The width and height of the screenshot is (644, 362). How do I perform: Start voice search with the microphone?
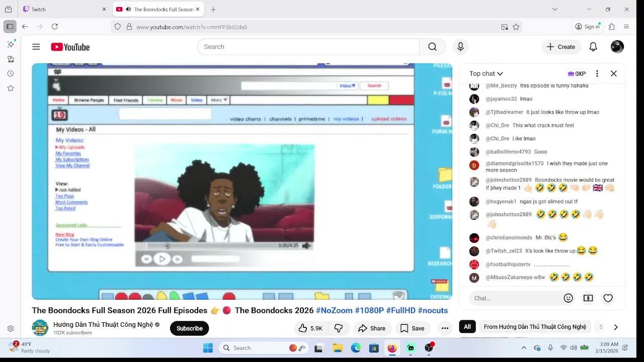coord(460,47)
